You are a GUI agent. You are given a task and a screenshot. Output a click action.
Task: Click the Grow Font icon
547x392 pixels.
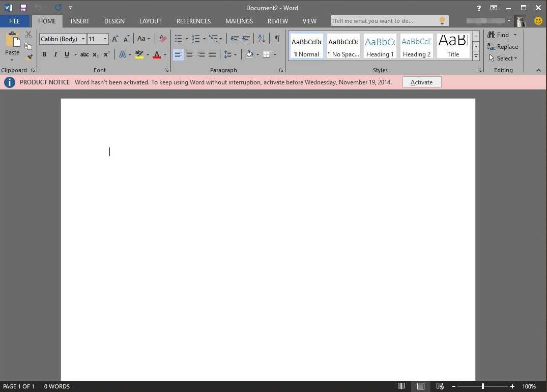point(115,39)
